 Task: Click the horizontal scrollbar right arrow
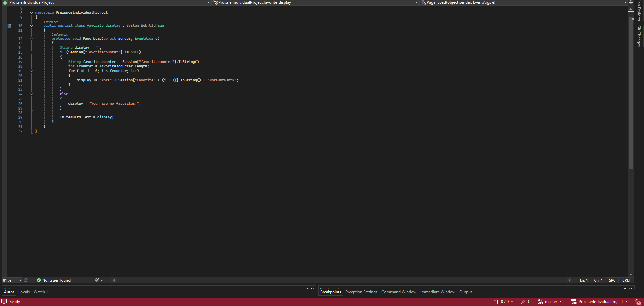(x=569, y=280)
